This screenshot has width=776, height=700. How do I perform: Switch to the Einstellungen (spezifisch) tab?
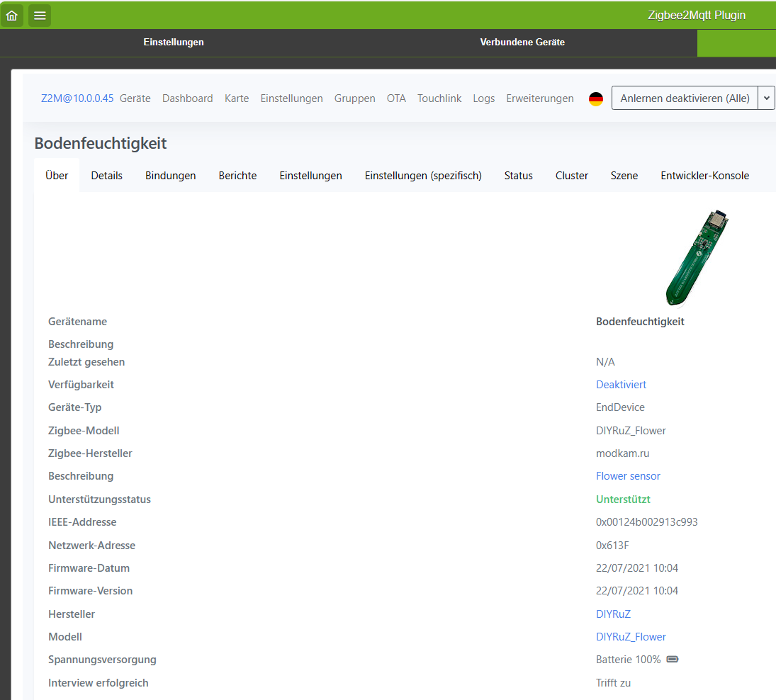423,176
